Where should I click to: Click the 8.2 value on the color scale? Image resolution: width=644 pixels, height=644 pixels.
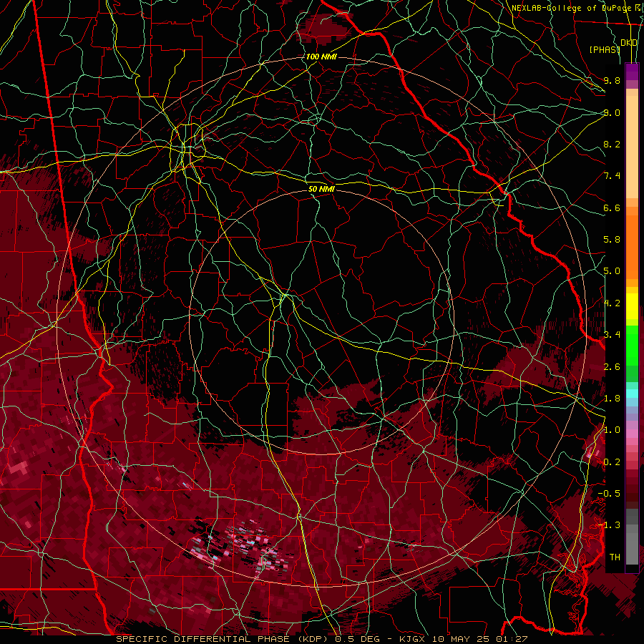612,144
